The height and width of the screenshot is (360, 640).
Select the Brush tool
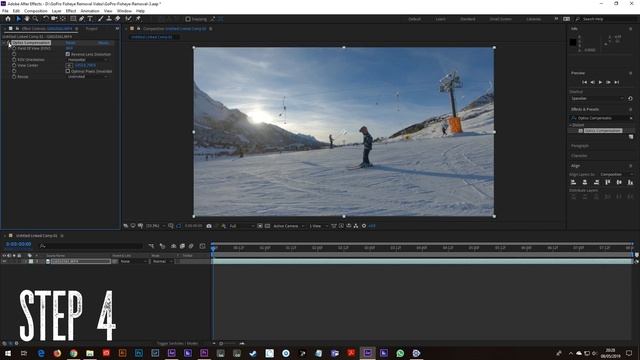coord(100,19)
